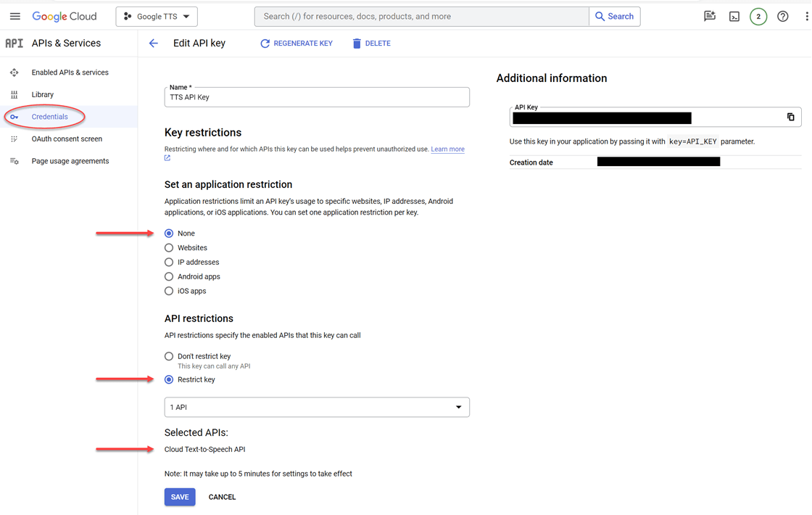Click the API logo in the sidebar header

pos(14,43)
